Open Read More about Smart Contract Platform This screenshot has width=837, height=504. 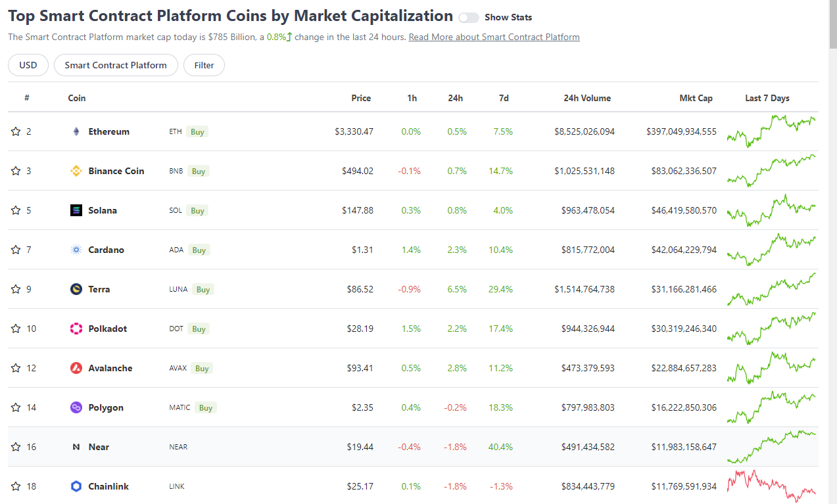click(494, 37)
